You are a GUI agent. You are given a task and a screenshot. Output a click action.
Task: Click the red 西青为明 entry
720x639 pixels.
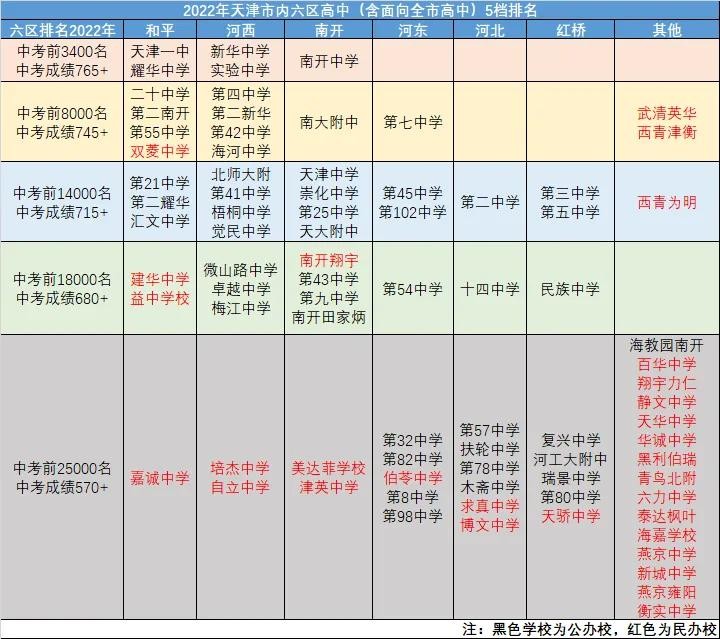pos(666,202)
